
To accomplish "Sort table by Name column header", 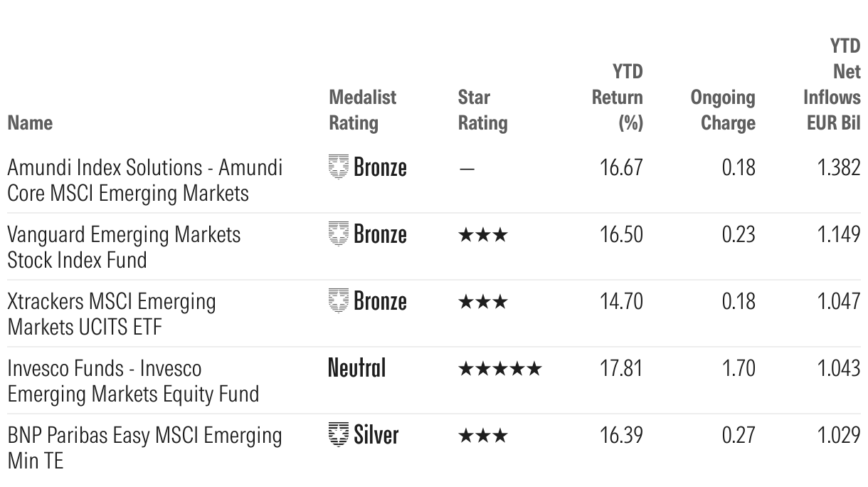I will click(30, 122).
